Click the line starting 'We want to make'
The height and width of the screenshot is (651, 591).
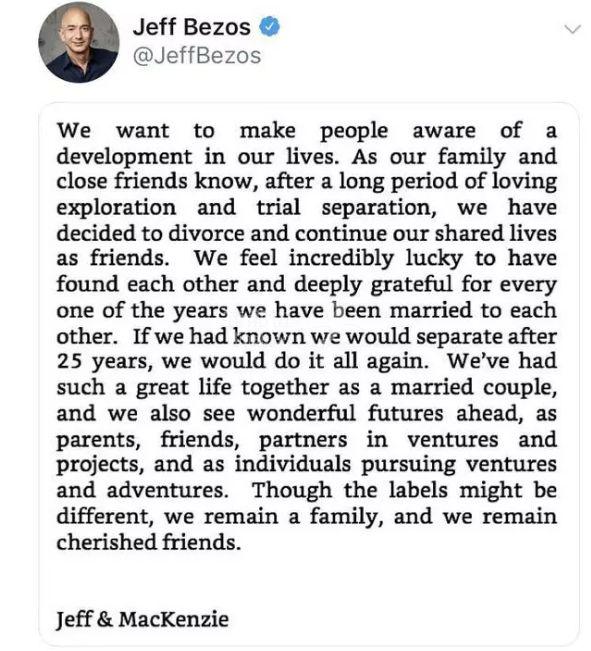pos(307,131)
